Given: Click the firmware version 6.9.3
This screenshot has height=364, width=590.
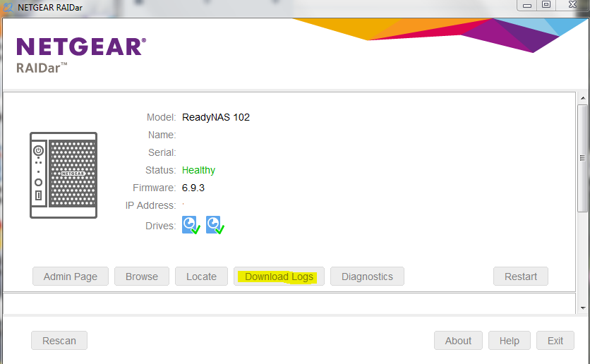Looking at the screenshot, I should (193, 188).
